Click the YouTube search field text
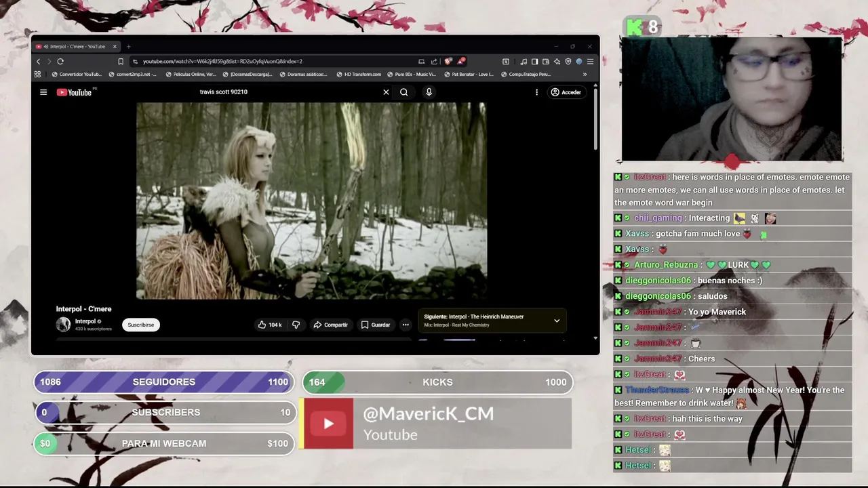Screen dimensions: 868x488 pos(223,92)
